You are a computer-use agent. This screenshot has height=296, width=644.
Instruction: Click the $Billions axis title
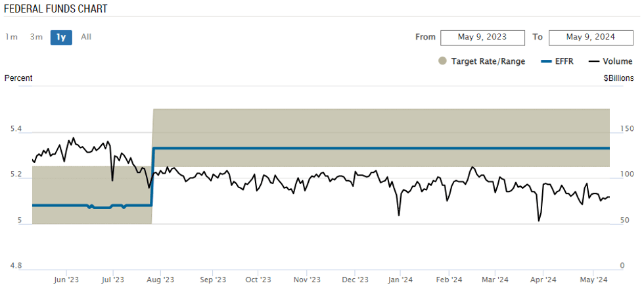pyautogui.click(x=618, y=78)
